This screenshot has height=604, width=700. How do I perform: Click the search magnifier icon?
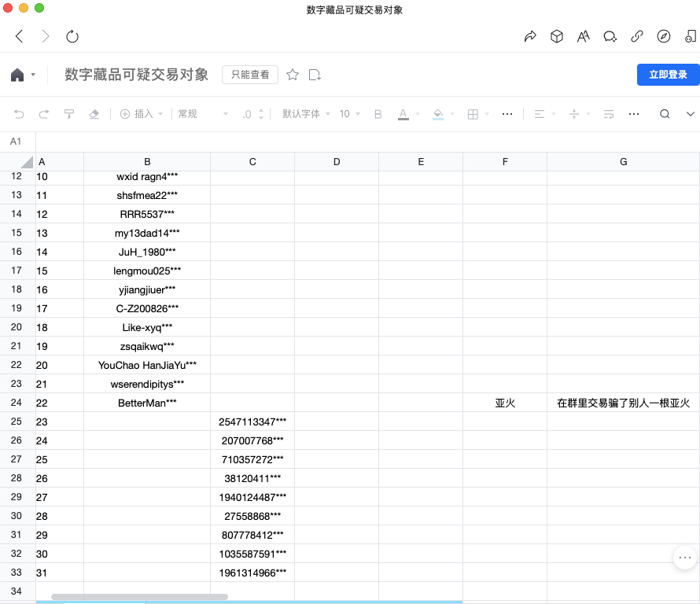pyautogui.click(x=665, y=113)
